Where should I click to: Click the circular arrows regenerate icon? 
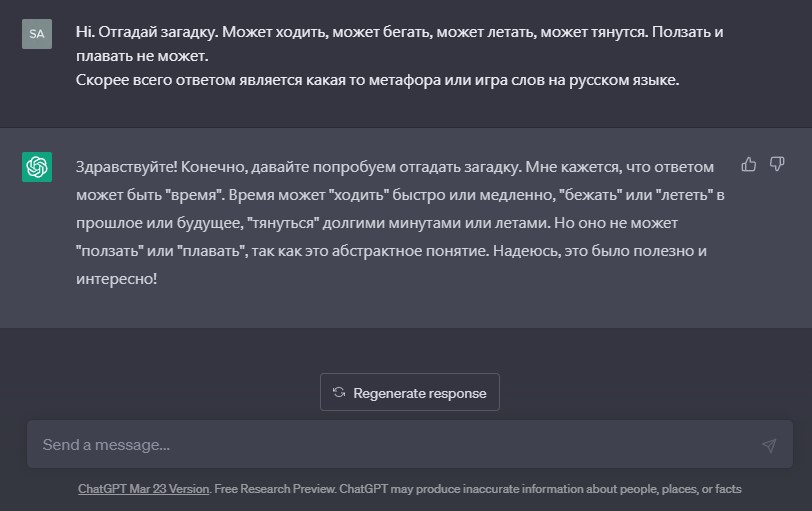coord(339,392)
